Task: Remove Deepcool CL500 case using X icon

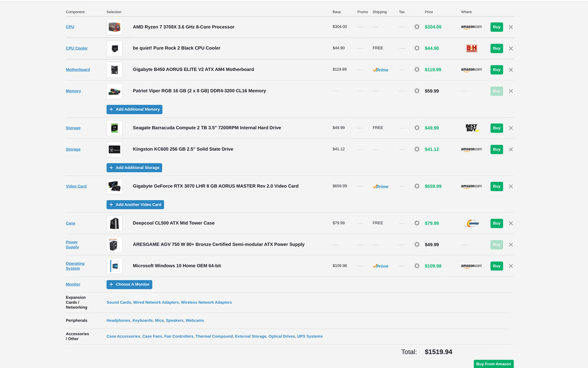Action: [x=511, y=223]
